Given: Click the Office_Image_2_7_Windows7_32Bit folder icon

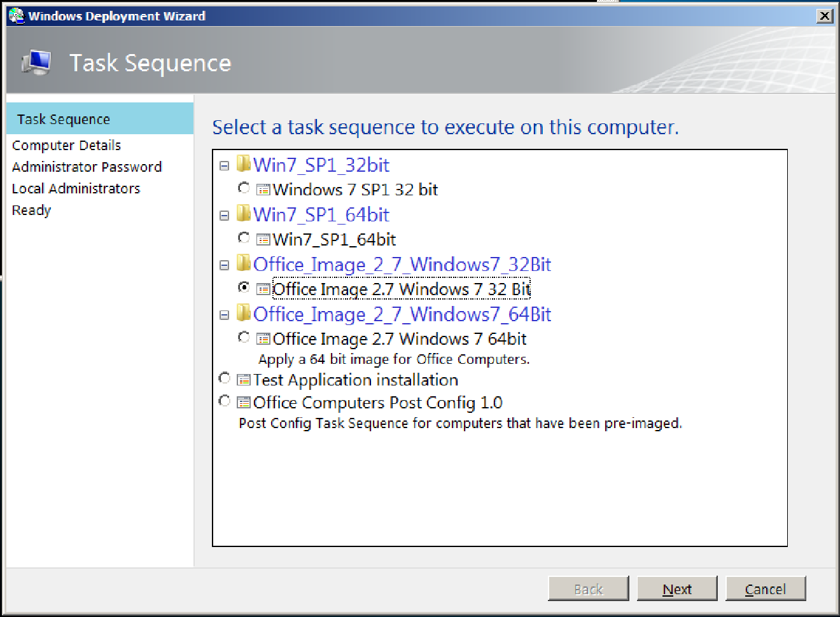Looking at the screenshot, I should point(244,263).
